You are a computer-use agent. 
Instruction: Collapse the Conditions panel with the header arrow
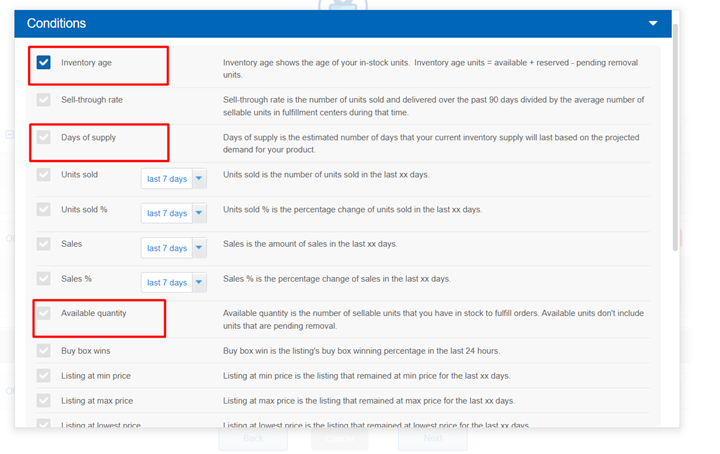click(x=653, y=23)
